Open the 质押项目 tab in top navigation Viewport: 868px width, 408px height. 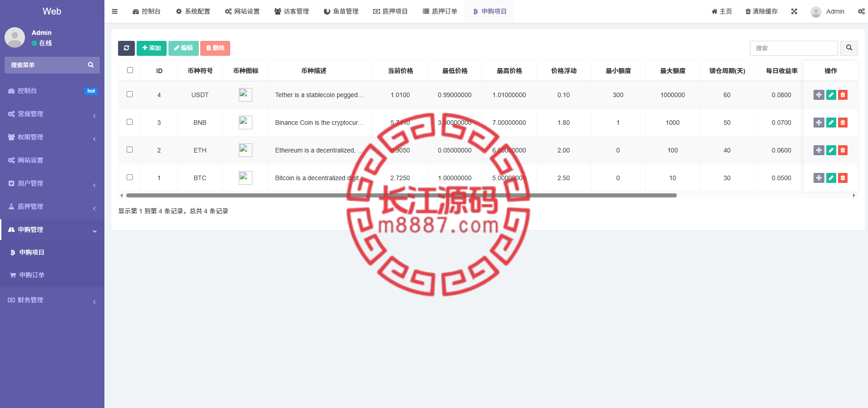pyautogui.click(x=390, y=11)
